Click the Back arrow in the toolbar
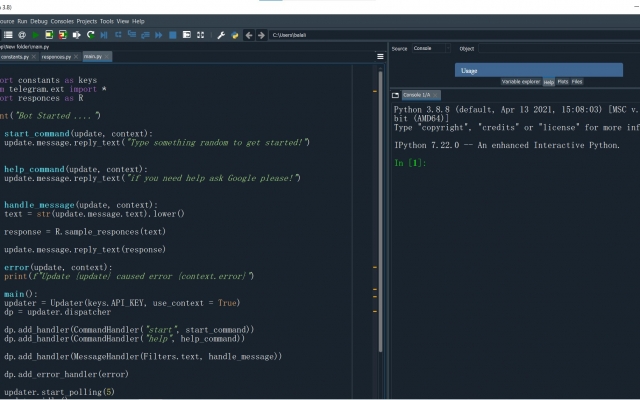This screenshot has width=640, height=400. (249, 35)
